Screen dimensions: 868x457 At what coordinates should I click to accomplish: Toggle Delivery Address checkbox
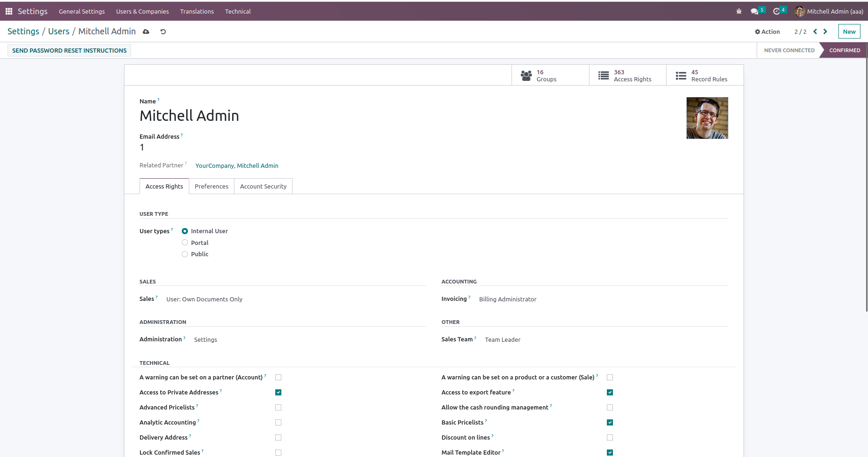click(279, 437)
